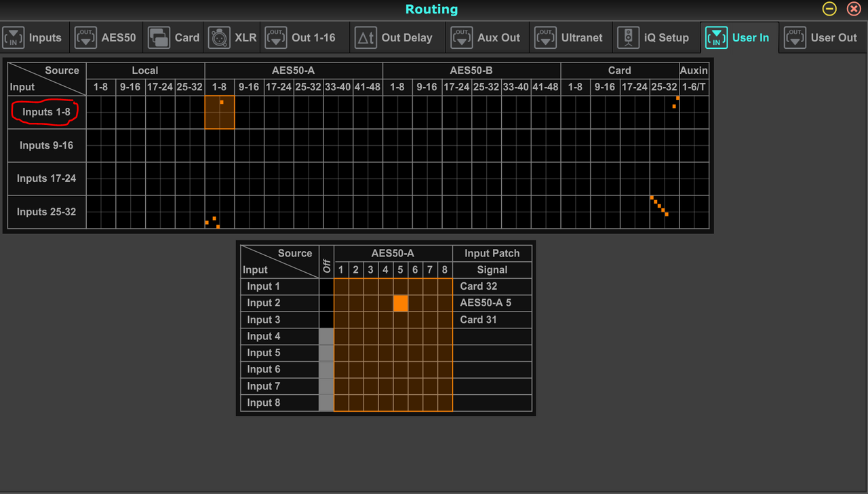Click the User Out OUT icon
868x494 pixels.
tap(795, 37)
